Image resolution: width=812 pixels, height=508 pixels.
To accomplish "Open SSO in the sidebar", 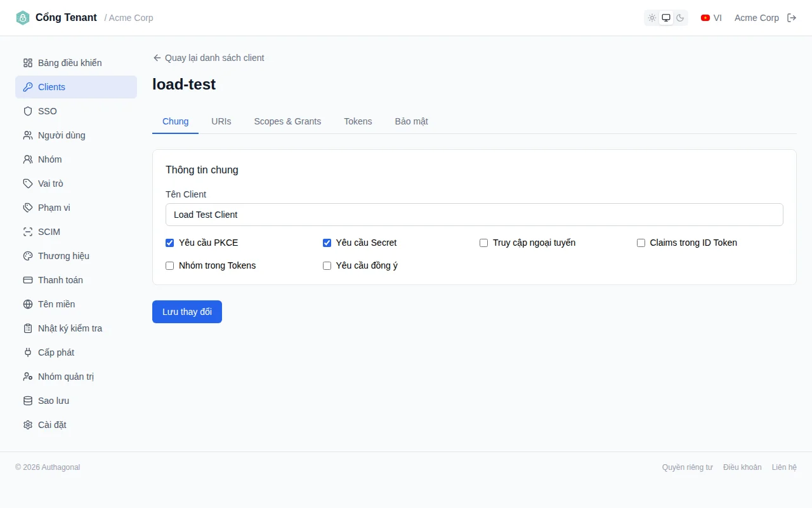I will 76,111.
